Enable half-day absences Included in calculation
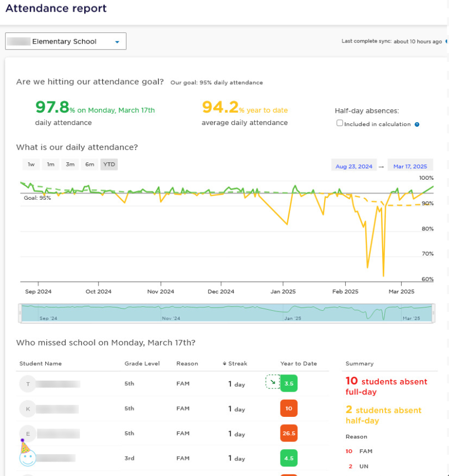 pos(340,123)
